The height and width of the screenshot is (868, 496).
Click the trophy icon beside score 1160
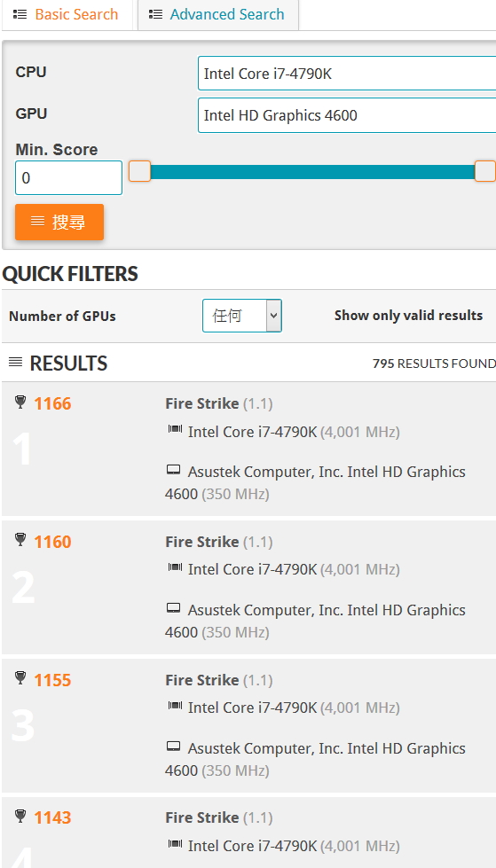coord(20,540)
